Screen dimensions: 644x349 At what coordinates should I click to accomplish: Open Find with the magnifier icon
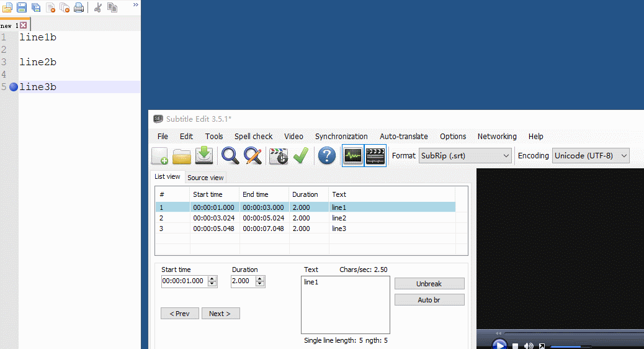(x=230, y=156)
